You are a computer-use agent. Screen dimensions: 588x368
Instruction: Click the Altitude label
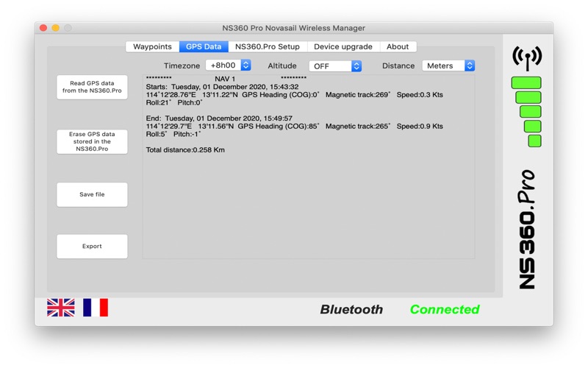(282, 66)
